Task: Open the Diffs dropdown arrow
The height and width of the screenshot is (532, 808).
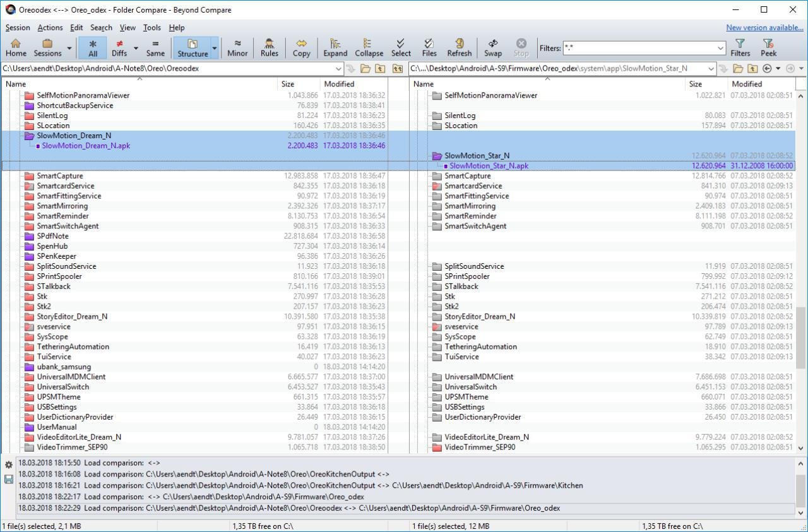Action: click(x=134, y=48)
